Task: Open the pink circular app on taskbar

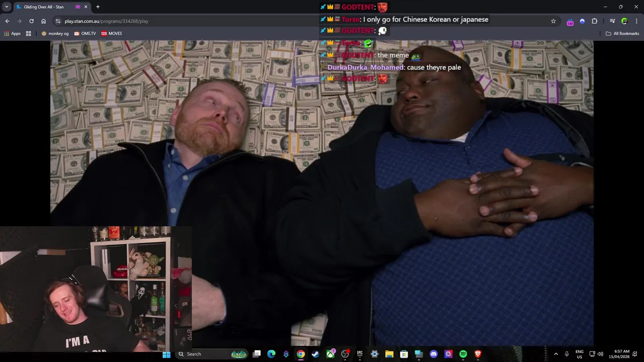Action: (x=448, y=354)
